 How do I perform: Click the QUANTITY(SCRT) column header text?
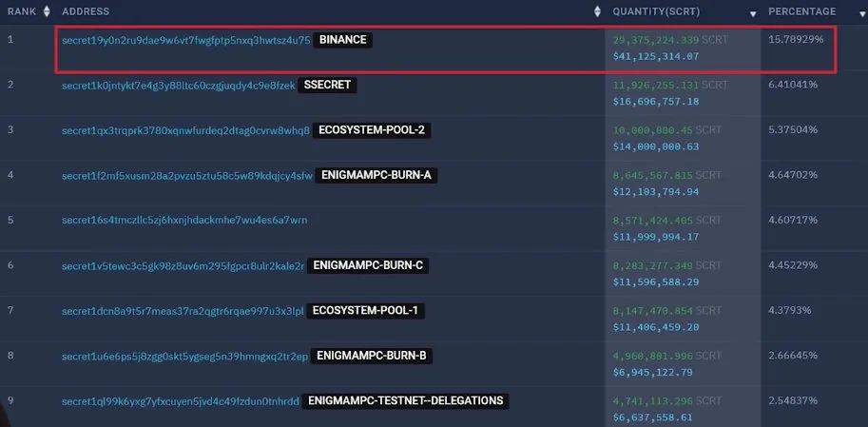(656, 11)
